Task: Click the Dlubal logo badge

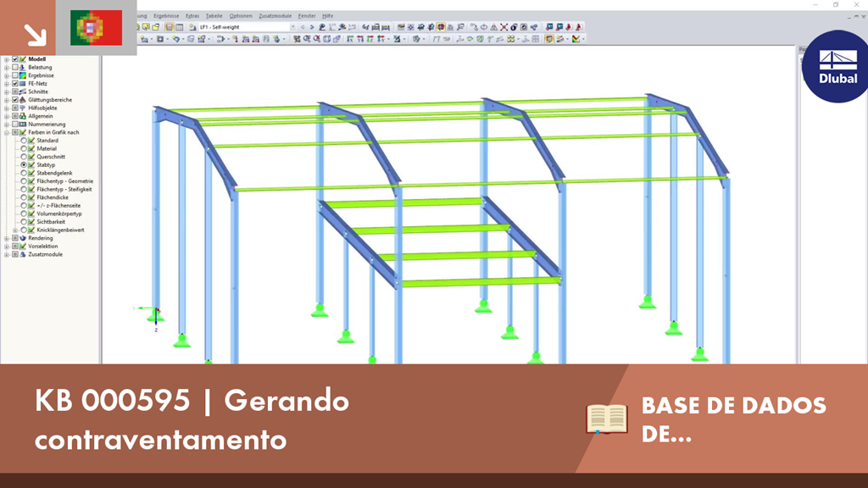Action: point(836,66)
